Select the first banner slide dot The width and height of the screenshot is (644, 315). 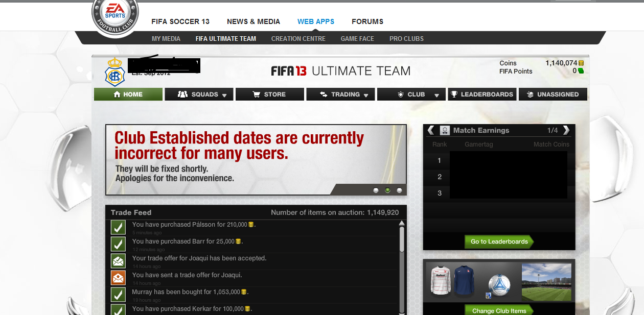tap(376, 190)
